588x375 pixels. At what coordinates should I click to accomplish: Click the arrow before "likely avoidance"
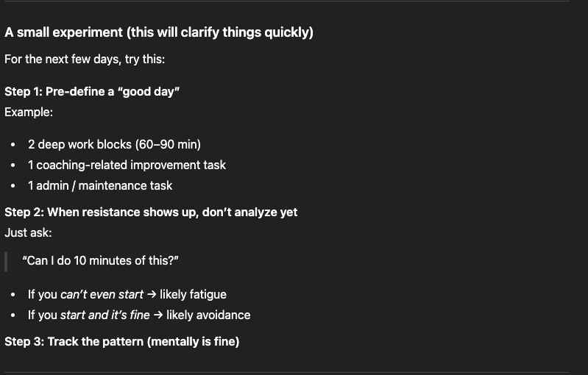click(x=158, y=315)
